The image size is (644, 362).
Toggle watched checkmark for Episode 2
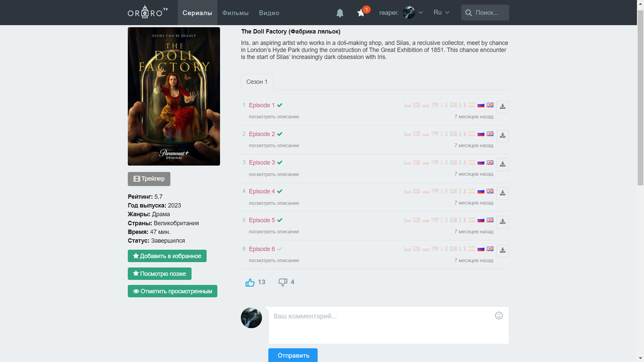[280, 134]
